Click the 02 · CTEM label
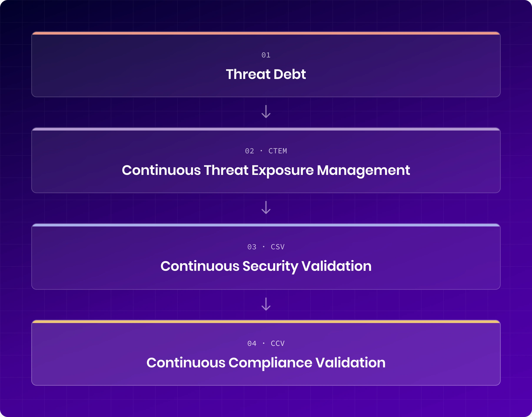 click(266, 151)
